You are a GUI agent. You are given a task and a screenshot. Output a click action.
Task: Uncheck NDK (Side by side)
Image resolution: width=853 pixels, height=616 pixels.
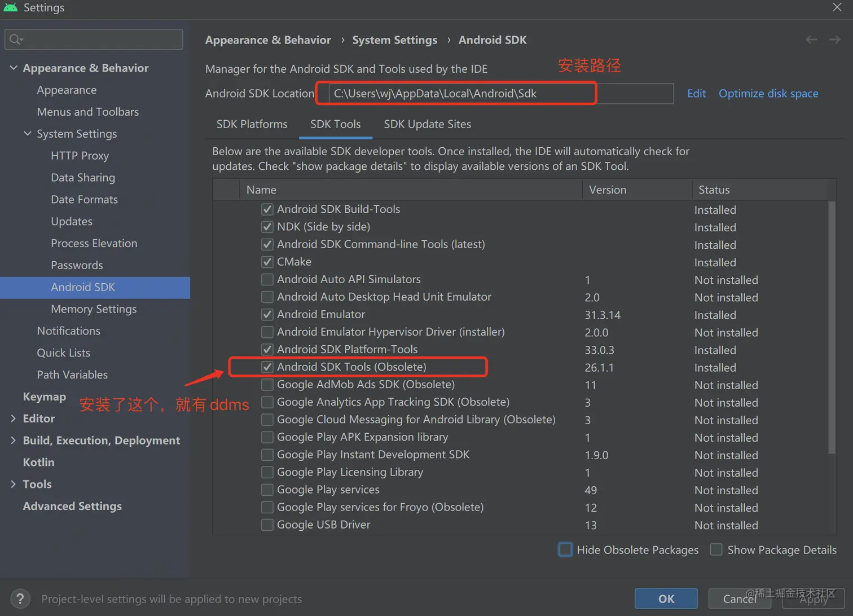click(267, 227)
